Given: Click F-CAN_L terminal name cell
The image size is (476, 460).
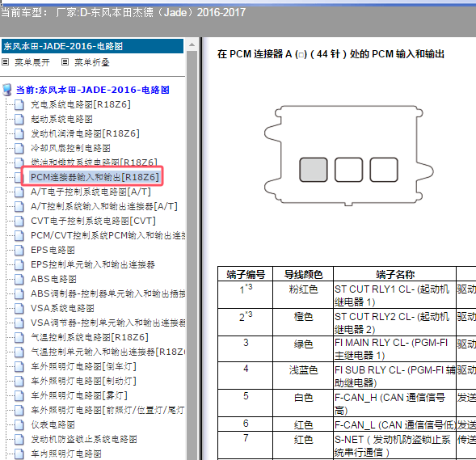Looking at the screenshot, I should [x=394, y=424].
